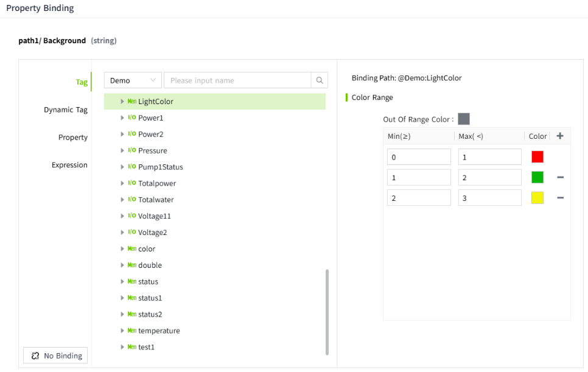The width and height of the screenshot is (588, 372).
Task: Select the Power1 tag in list
Action: pyautogui.click(x=150, y=118)
